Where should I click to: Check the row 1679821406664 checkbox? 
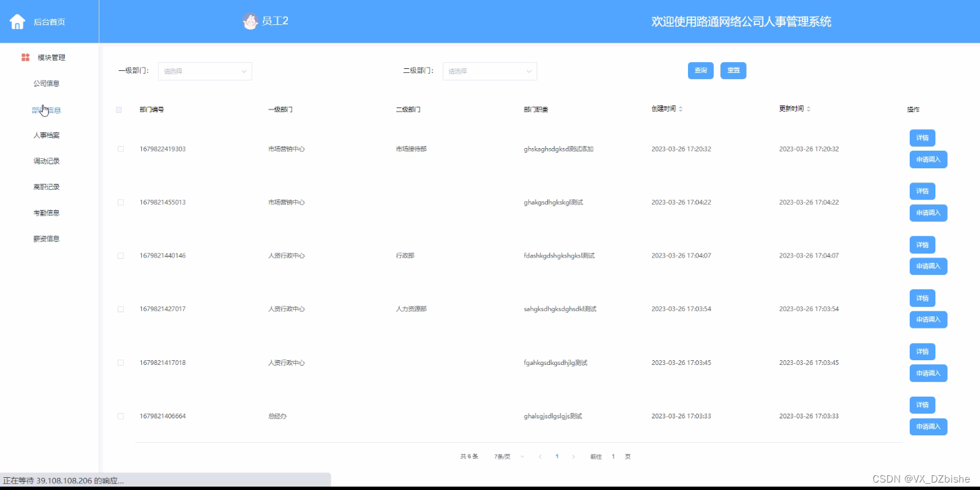coord(121,416)
